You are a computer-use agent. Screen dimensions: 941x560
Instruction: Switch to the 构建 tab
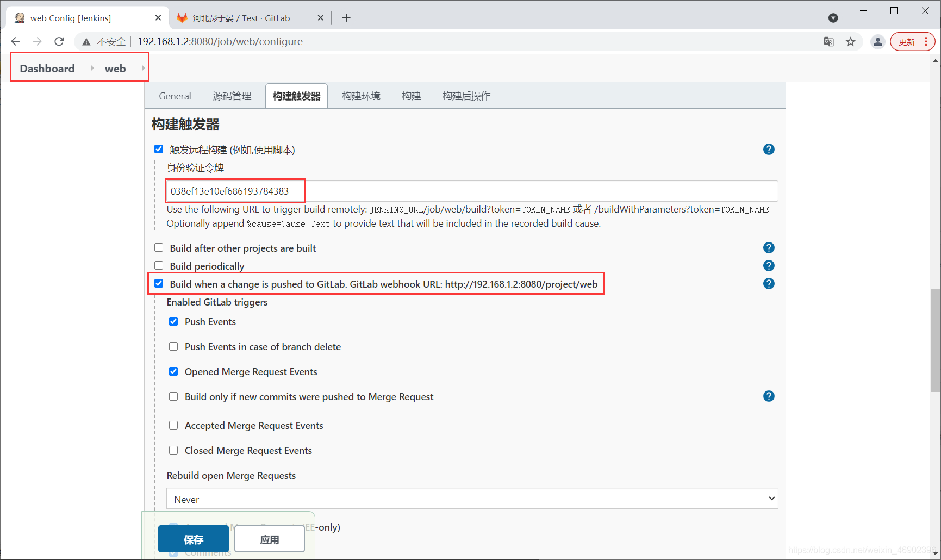coord(412,96)
